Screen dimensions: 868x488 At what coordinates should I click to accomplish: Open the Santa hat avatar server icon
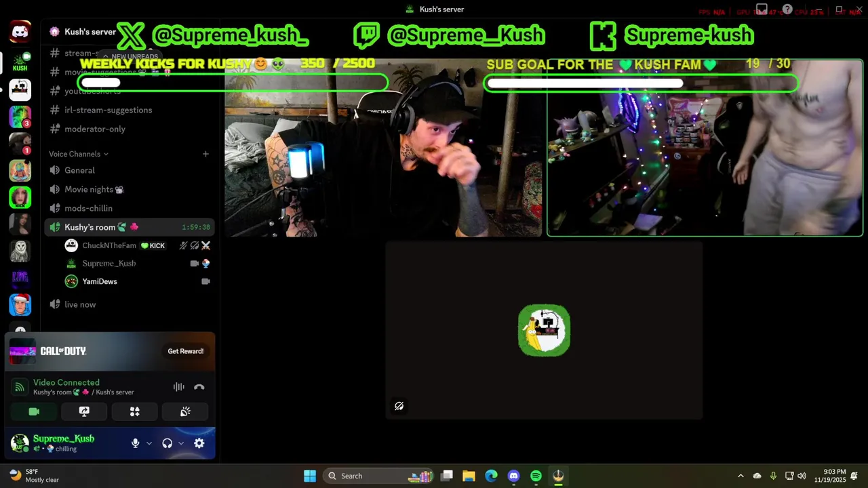[20, 304]
